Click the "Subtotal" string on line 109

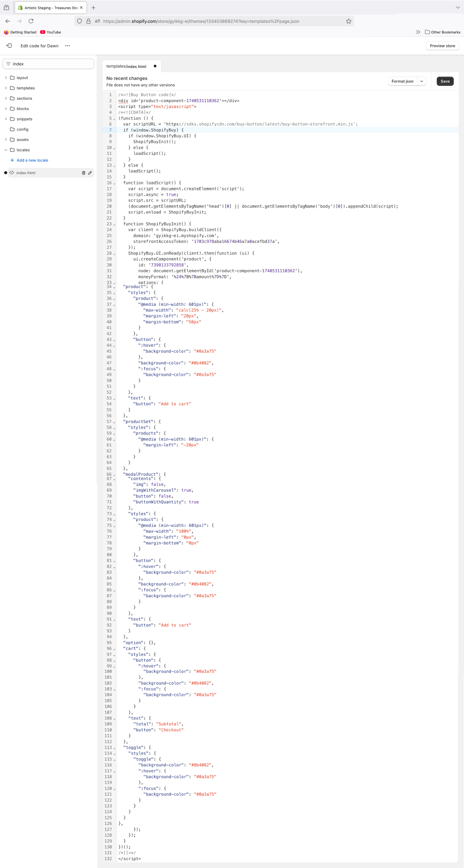pyautogui.click(x=169, y=724)
